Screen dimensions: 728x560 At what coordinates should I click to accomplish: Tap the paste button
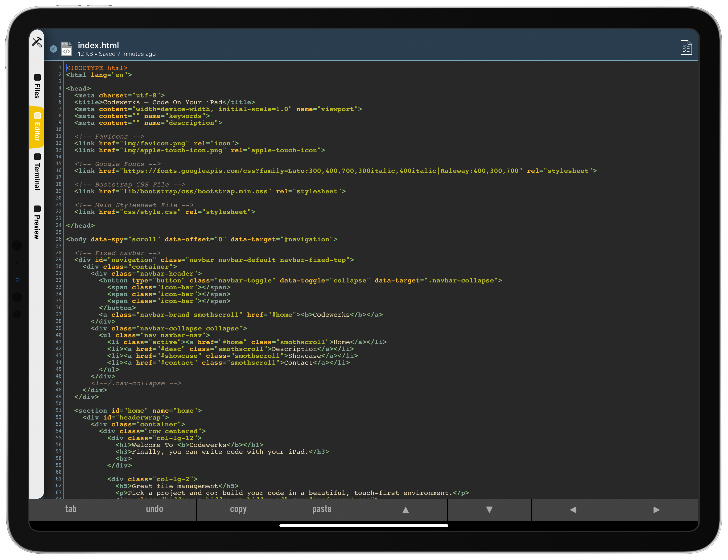pyautogui.click(x=322, y=509)
